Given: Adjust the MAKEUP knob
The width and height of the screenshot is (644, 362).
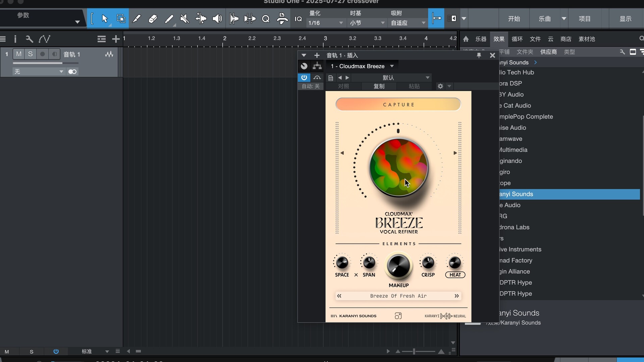Looking at the screenshot, I should (x=398, y=266).
